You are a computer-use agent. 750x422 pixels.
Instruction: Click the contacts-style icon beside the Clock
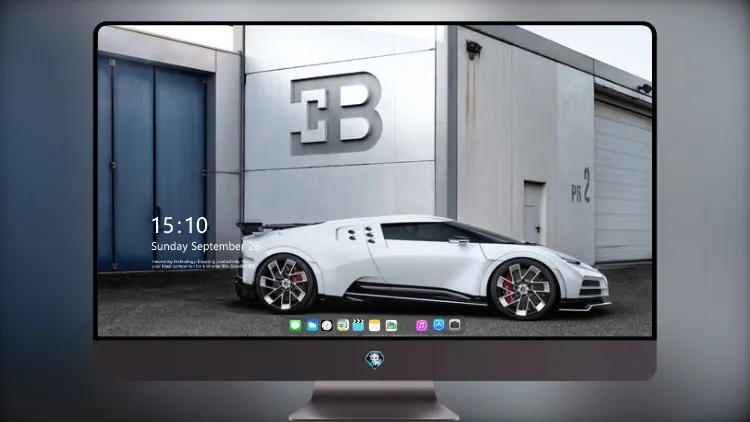(342, 326)
